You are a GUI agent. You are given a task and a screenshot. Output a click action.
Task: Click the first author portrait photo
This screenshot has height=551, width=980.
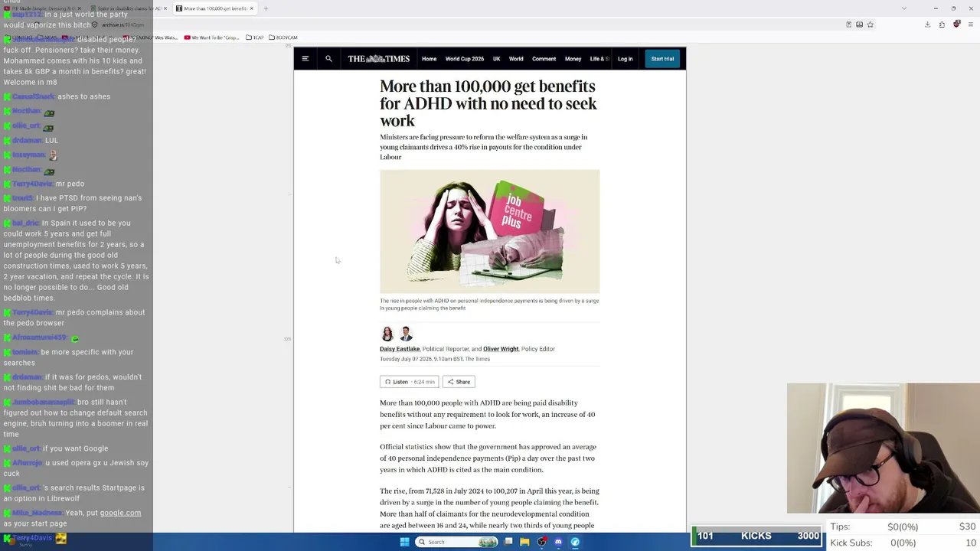[387, 334]
